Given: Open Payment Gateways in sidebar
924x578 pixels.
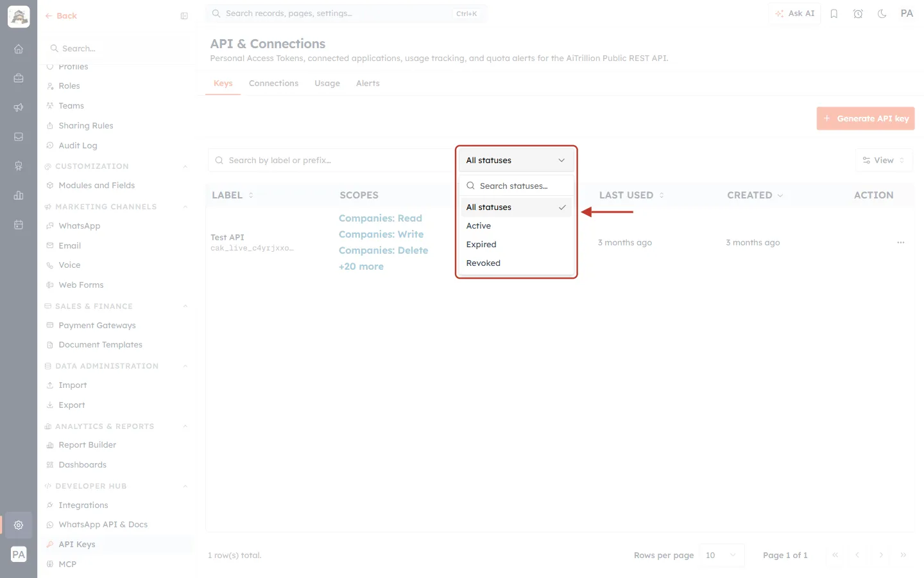Looking at the screenshot, I should (x=97, y=326).
